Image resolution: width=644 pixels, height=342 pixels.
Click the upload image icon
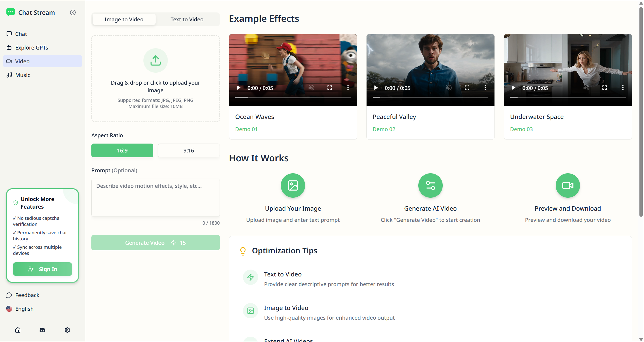[155, 60]
